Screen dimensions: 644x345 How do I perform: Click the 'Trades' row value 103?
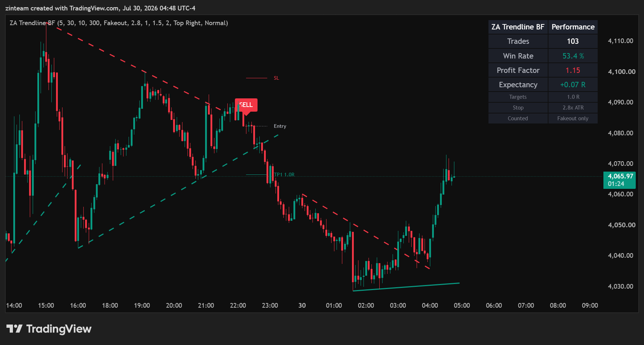tap(573, 41)
